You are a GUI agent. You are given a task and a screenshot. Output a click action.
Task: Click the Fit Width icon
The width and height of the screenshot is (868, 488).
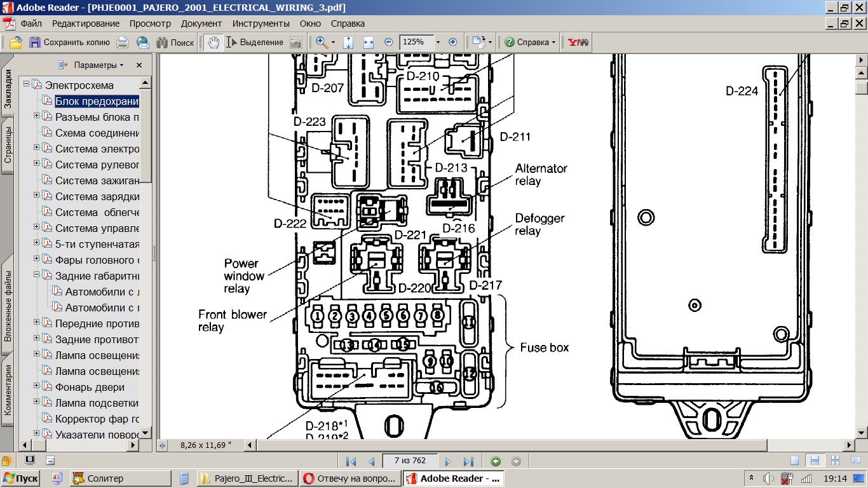(x=369, y=43)
